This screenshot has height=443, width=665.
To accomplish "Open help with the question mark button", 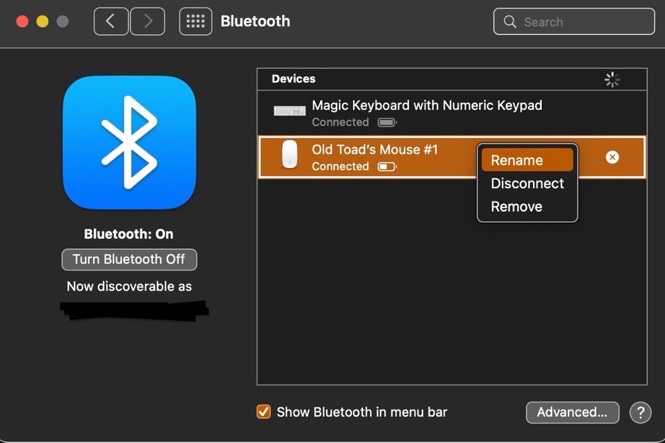I will 640,412.
